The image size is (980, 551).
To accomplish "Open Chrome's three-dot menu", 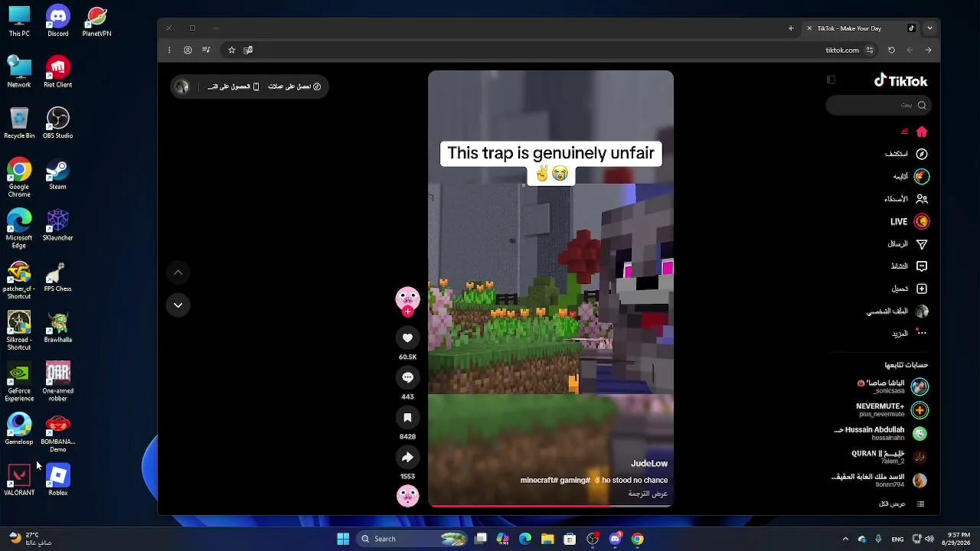I will [x=169, y=50].
